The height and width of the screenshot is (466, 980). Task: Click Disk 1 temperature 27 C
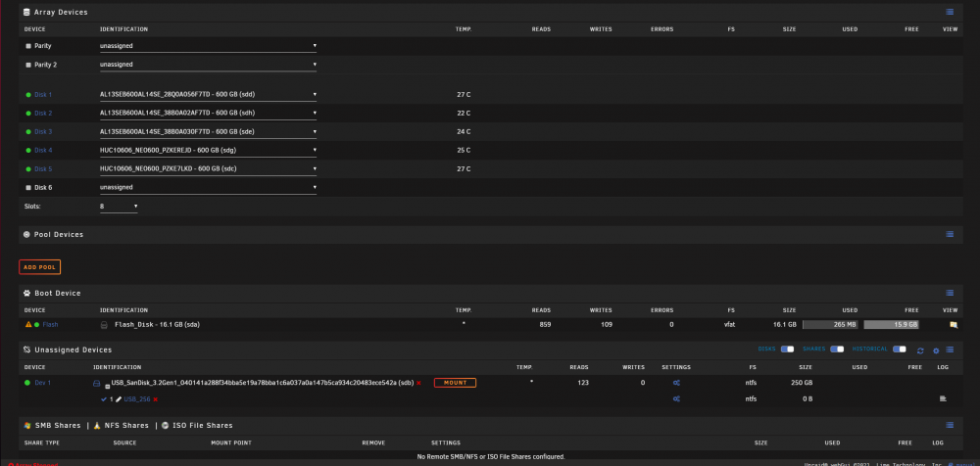click(x=464, y=95)
